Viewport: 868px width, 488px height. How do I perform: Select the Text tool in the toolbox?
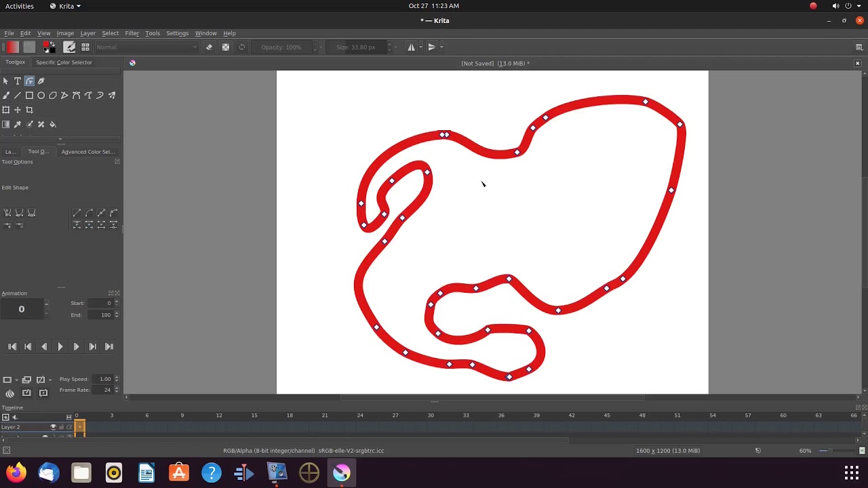[18, 81]
